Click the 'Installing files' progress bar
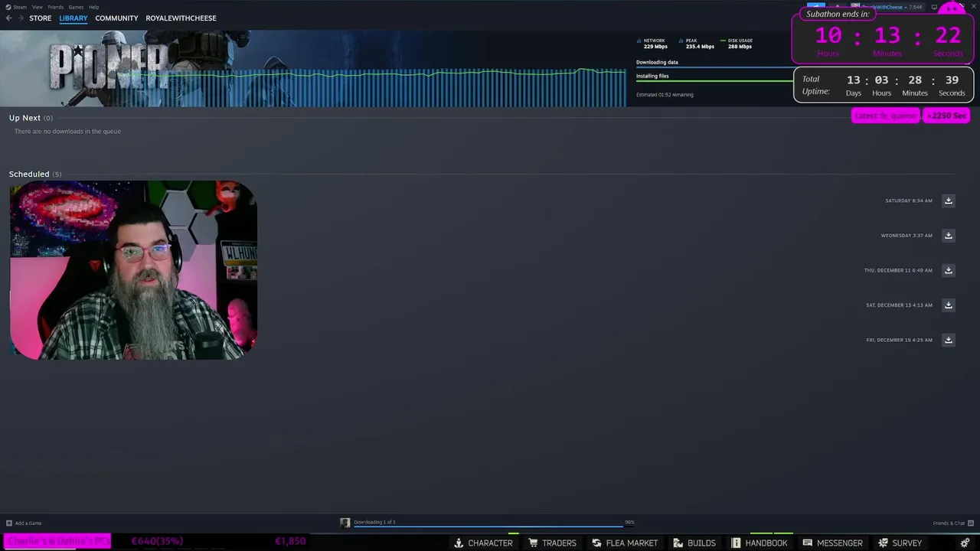This screenshot has width=980, height=551. (x=714, y=81)
